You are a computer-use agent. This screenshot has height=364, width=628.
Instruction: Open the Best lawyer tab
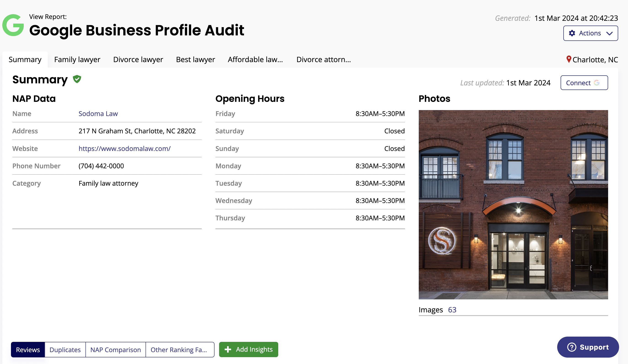(x=195, y=60)
